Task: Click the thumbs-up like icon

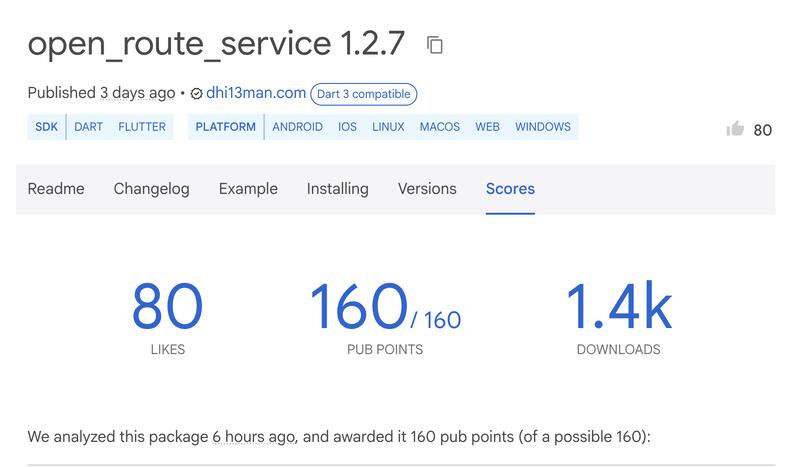Action: pyautogui.click(x=735, y=129)
